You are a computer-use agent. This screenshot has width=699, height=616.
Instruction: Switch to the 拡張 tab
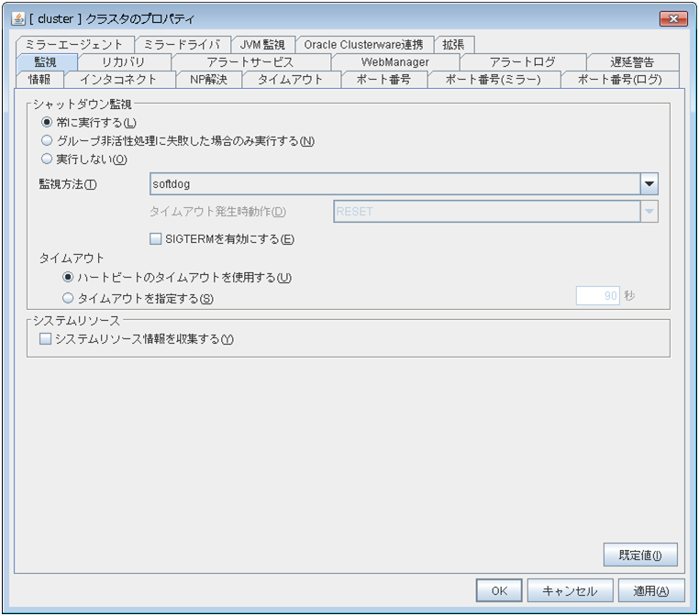[x=454, y=45]
